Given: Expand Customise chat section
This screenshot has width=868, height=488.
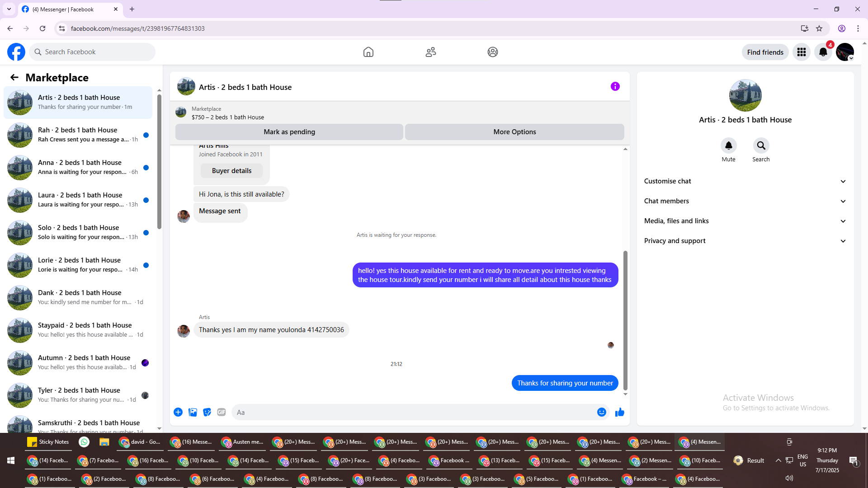Looking at the screenshot, I should tap(745, 181).
